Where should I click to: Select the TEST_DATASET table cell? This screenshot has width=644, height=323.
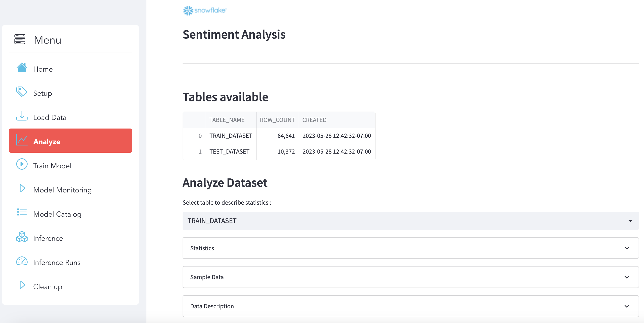coord(229,152)
